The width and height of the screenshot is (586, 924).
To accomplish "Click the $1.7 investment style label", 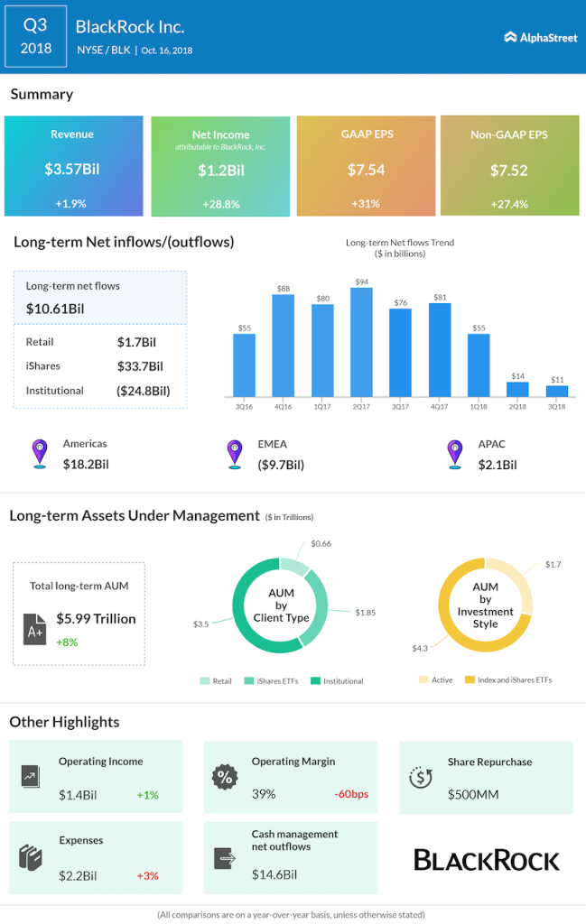I will 553,565.
